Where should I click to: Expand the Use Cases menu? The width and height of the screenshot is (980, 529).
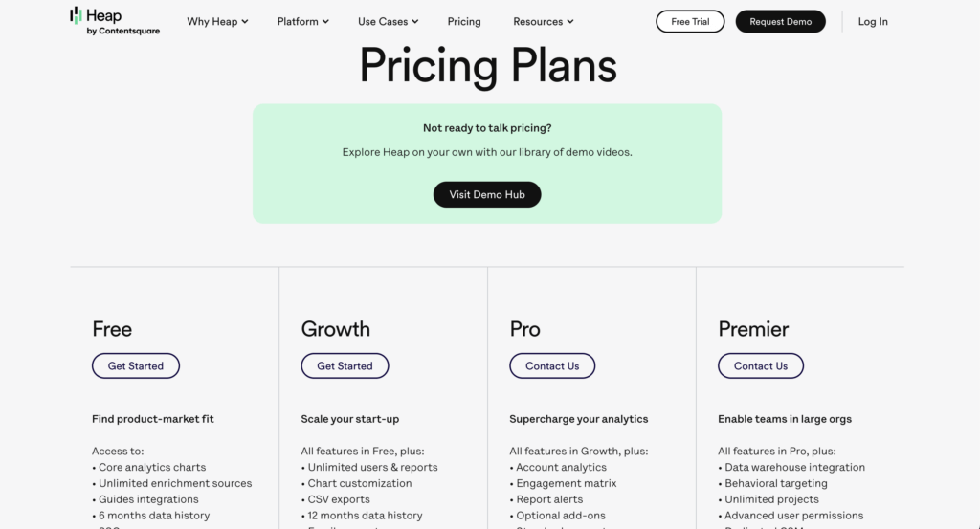(x=389, y=21)
